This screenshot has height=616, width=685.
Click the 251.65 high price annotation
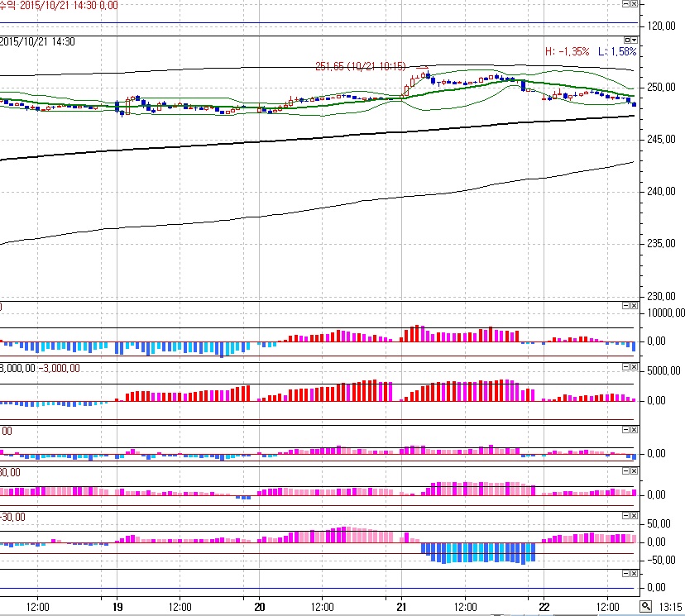(361, 66)
